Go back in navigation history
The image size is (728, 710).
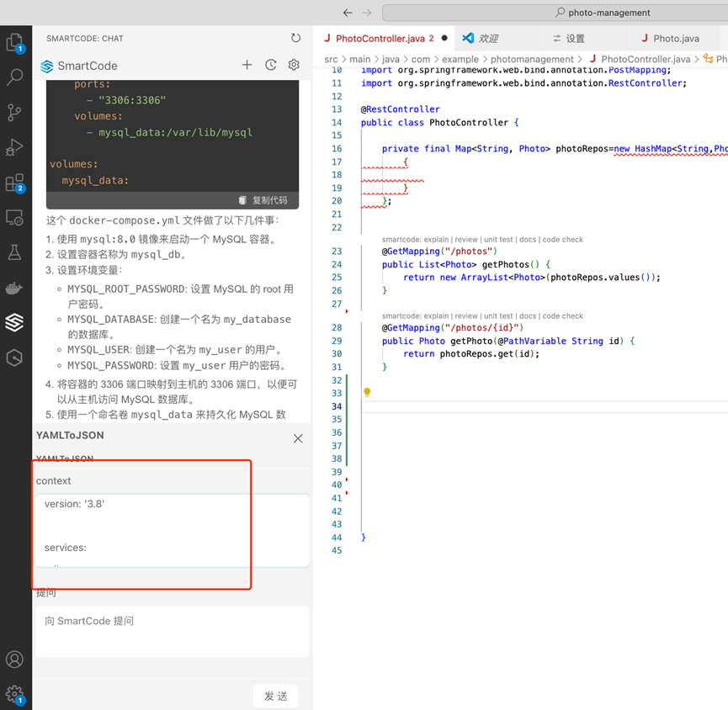pyautogui.click(x=348, y=13)
